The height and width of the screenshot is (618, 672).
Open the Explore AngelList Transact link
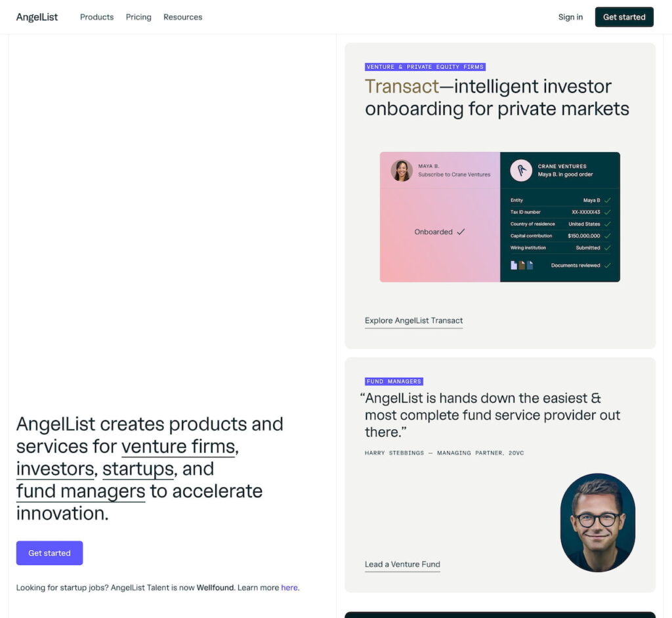[x=413, y=321]
